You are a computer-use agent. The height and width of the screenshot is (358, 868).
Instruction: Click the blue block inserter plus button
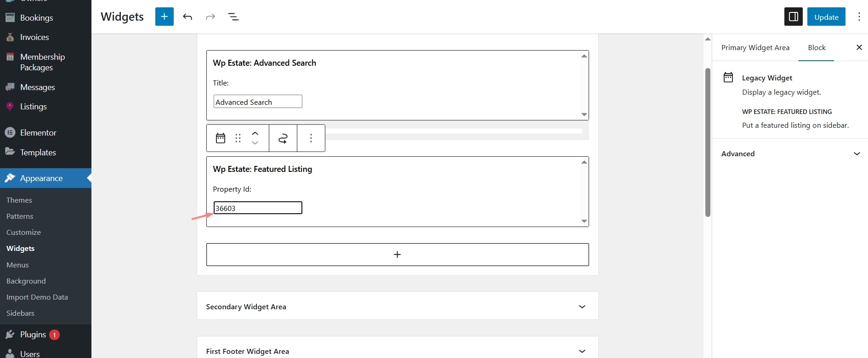pyautogui.click(x=164, y=17)
